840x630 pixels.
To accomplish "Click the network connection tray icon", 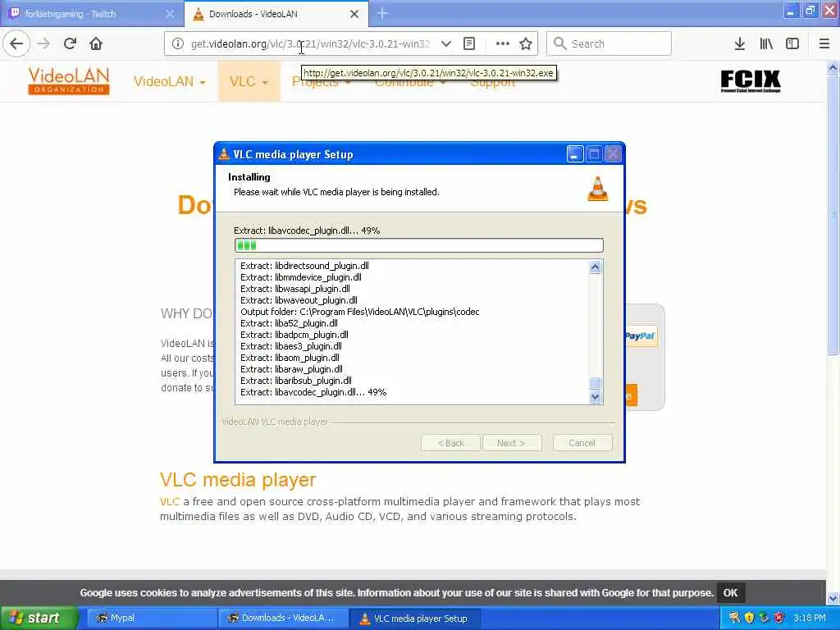I will pos(764,618).
